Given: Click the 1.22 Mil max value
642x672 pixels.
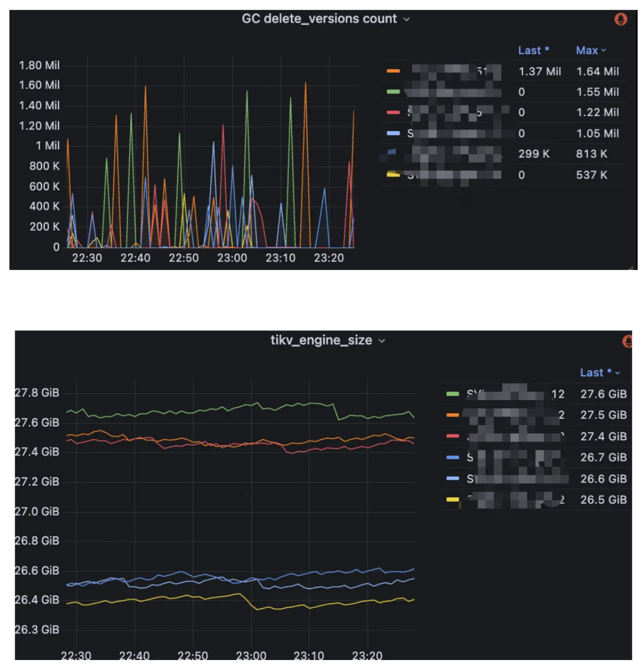Looking at the screenshot, I should pyautogui.click(x=597, y=112).
